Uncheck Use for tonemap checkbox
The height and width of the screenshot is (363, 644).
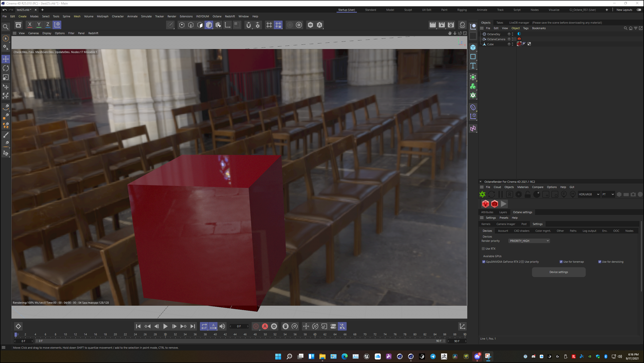pyautogui.click(x=561, y=262)
